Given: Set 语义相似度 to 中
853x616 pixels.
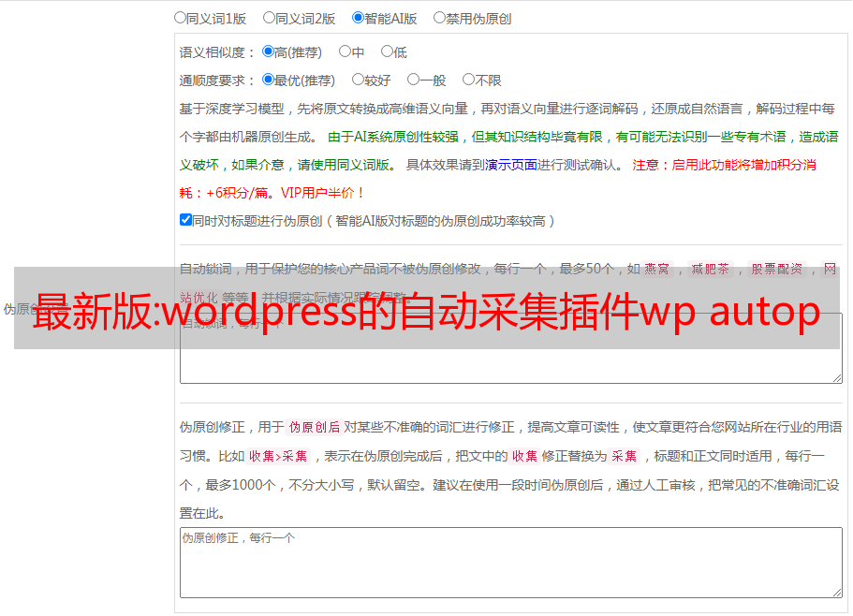Looking at the screenshot, I should (x=345, y=51).
